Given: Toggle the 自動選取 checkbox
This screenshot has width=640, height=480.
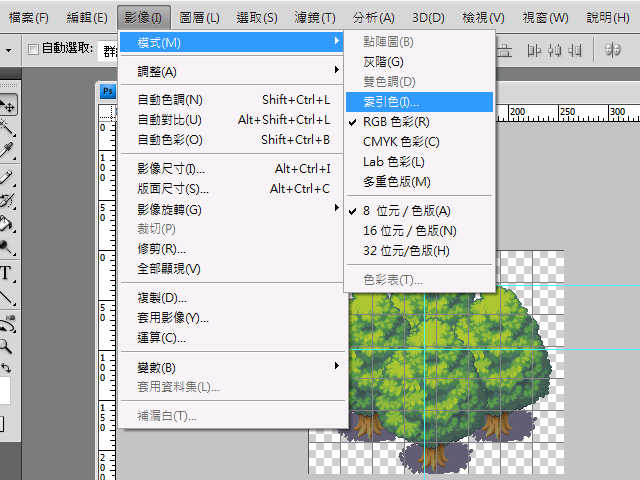Looking at the screenshot, I should pos(33,49).
